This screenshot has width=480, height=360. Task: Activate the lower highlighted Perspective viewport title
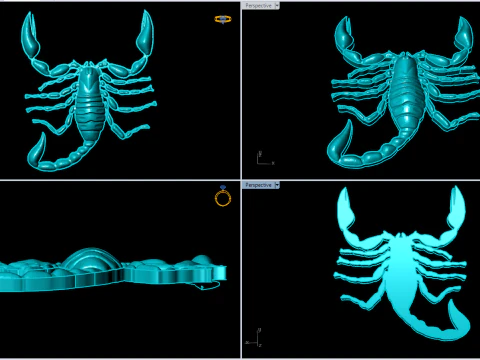coord(258,185)
